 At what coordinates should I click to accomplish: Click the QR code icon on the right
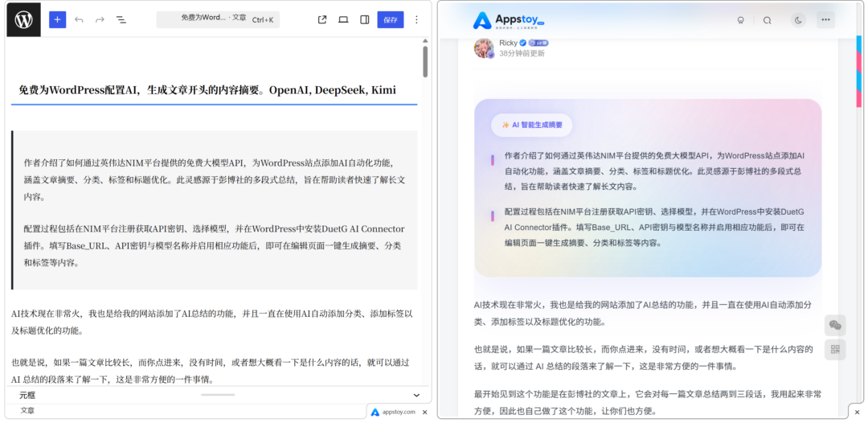coord(835,350)
